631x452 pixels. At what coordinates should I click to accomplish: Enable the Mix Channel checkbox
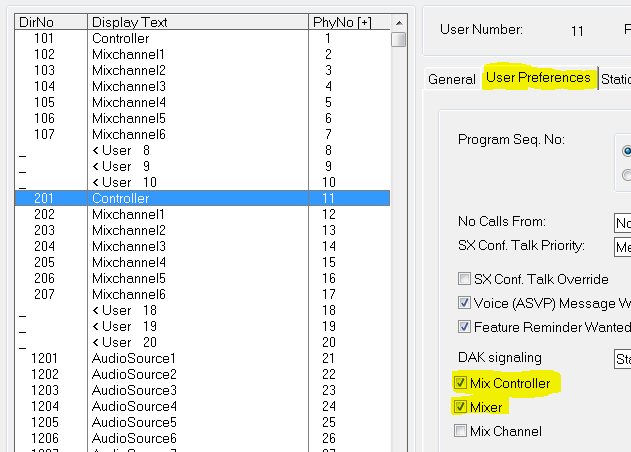coord(461,431)
